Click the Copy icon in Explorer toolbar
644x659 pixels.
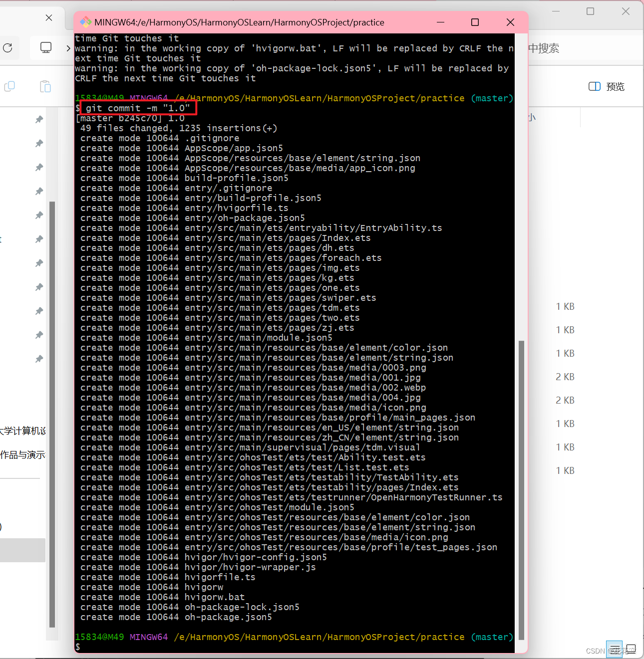tap(9, 86)
